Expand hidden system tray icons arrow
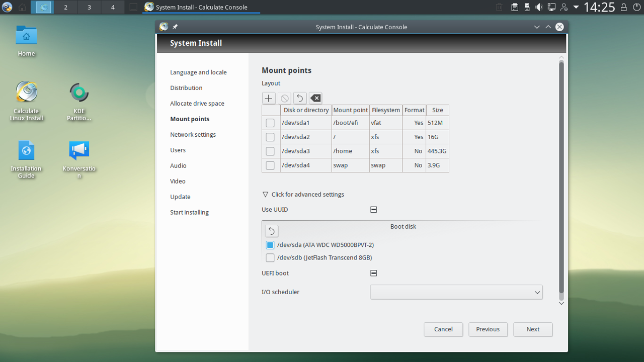 tap(576, 7)
